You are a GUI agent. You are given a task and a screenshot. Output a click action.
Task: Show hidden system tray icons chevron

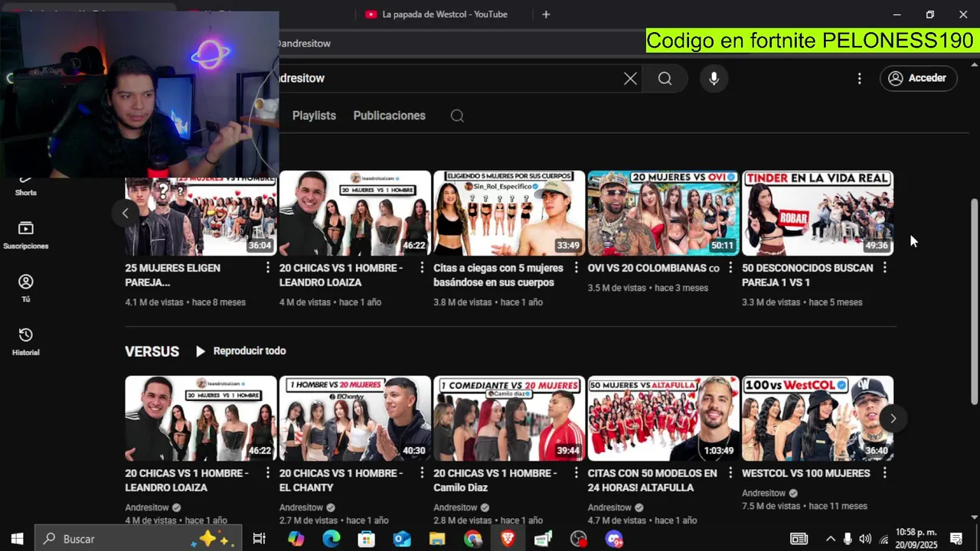tap(830, 539)
